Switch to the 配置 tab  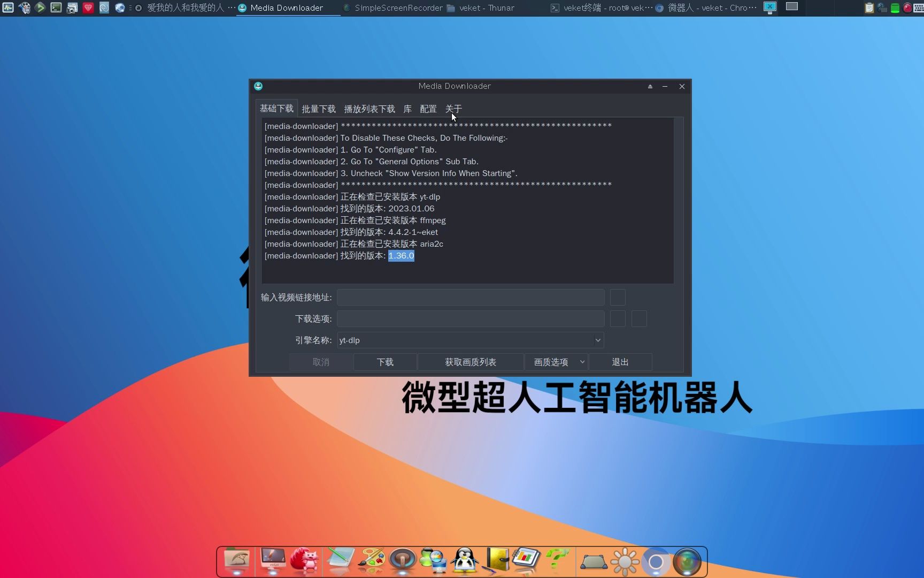pos(428,109)
